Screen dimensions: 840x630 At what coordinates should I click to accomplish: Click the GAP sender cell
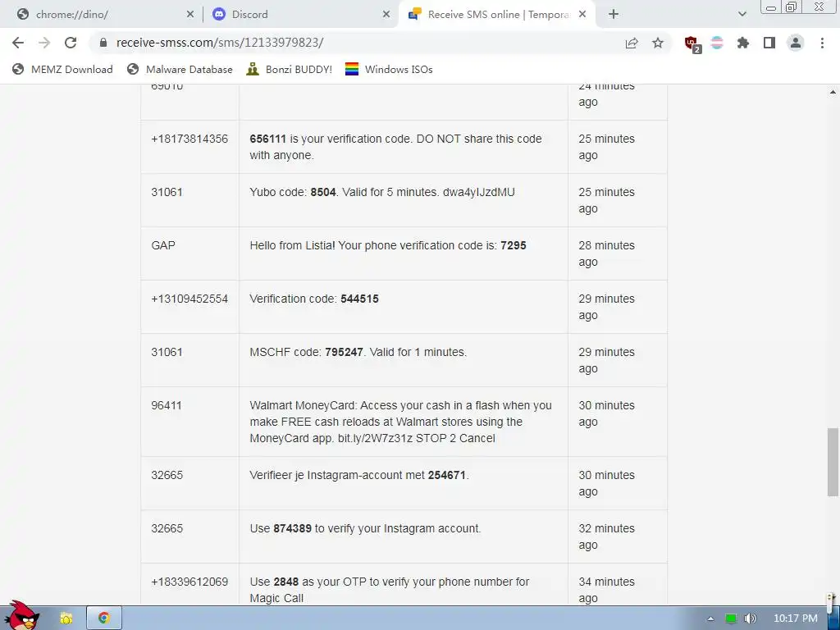point(189,253)
